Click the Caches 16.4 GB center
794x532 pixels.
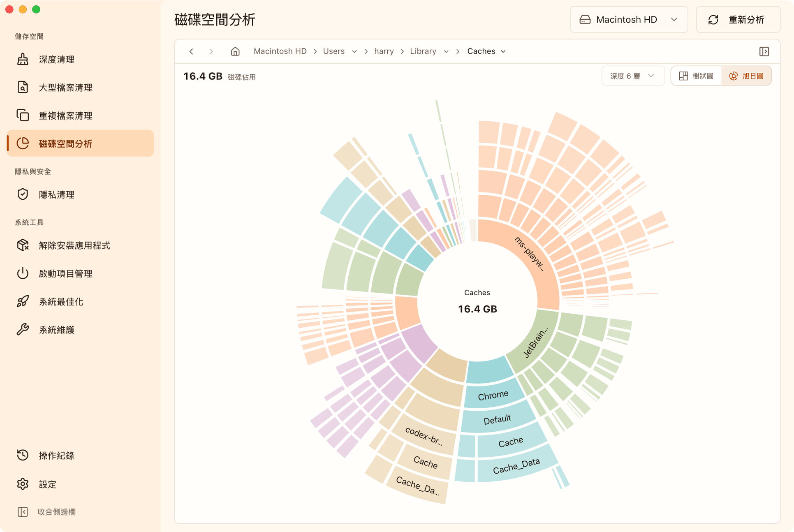tap(477, 301)
